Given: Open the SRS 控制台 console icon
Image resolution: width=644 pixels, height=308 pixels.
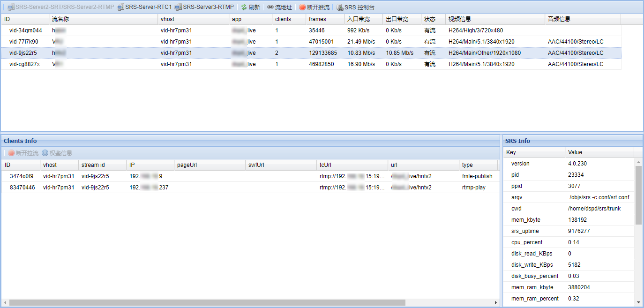Looking at the screenshot, I should point(340,7).
